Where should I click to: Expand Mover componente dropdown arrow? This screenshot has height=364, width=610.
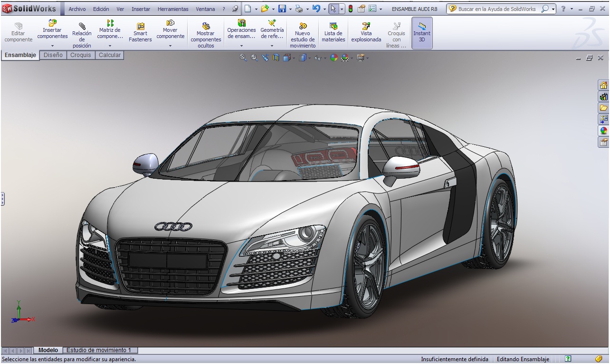[x=170, y=46]
